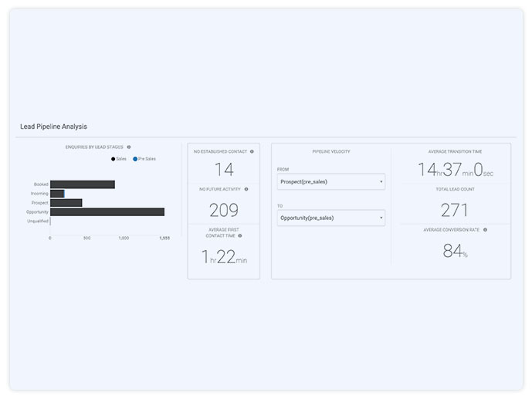532x399 pixels.
Task: Click info icon next to No Future Activity
Action: tap(246, 189)
